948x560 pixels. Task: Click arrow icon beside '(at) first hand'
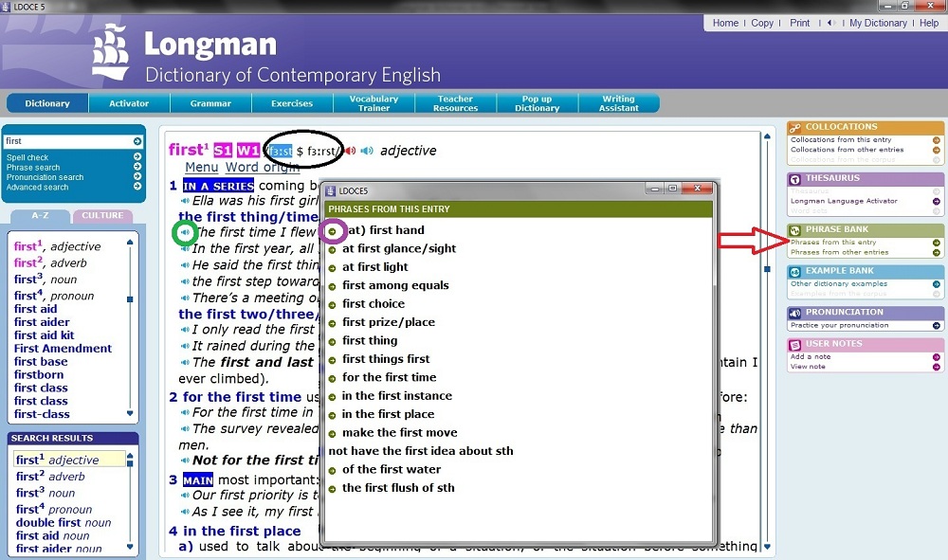point(332,230)
